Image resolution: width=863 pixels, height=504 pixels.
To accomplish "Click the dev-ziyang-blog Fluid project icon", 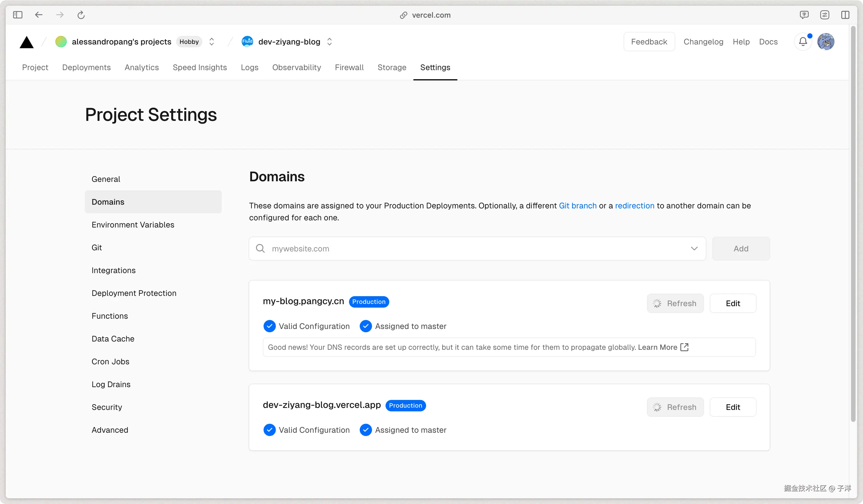I will (247, 42).
